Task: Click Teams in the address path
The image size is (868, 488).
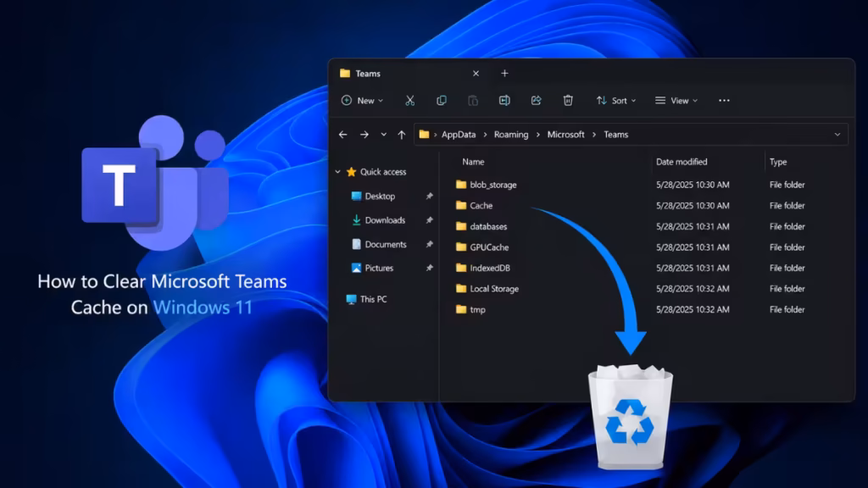Action: pos(616,135)
